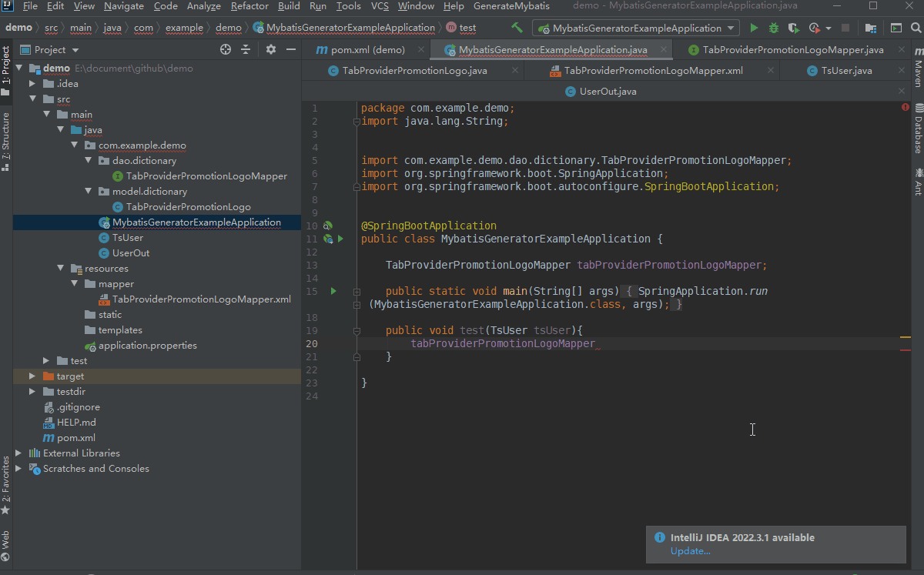924x575 pixels.
Task: Open the File menu
Action: click(x=30, y=6)
